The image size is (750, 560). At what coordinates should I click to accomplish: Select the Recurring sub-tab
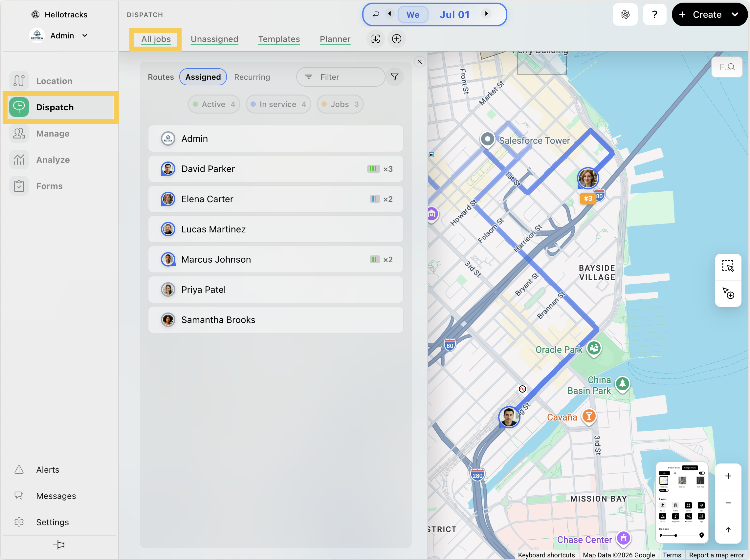tap(252, 77)
